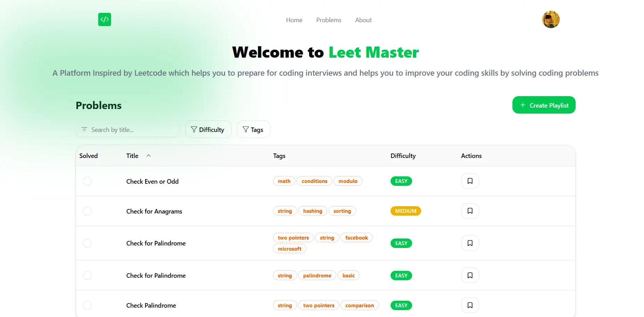The width and height of the screenshot is (644, 317).
Task: Focus the Search by title field
Action: click(132, 130)
